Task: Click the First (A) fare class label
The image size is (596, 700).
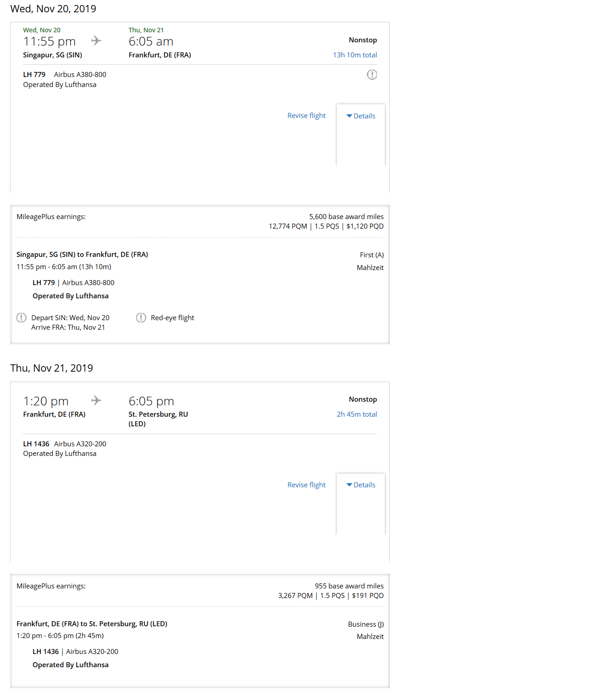Action: point(372,255)
